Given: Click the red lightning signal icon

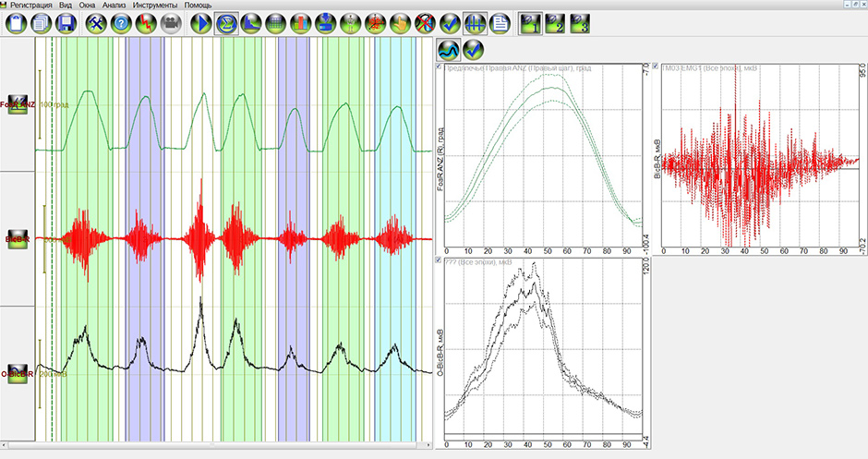Looking at the screenshot, I should (145, 24).
